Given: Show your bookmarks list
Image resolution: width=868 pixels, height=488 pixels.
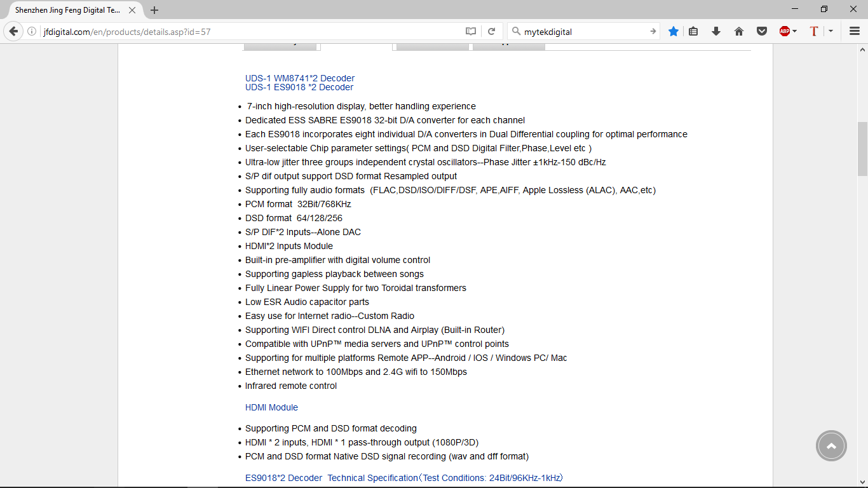Looking at the screenshot, I should (693, 31).
